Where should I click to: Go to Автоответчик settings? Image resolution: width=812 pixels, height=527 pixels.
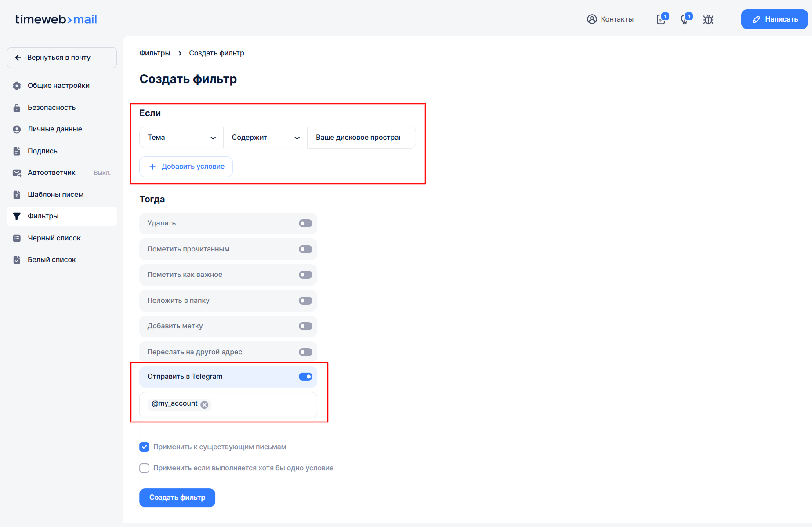51,173
